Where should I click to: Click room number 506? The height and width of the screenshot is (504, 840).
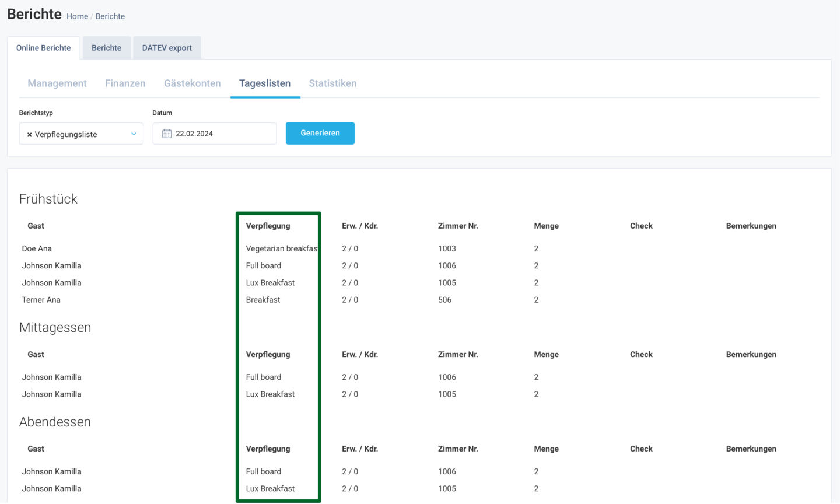[x=444, y=300]
